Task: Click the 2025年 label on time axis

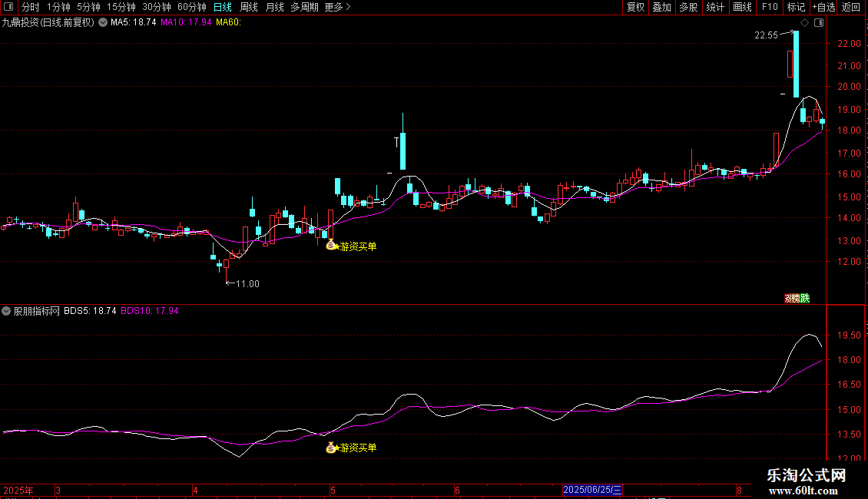Action: (x=18, y=490)
